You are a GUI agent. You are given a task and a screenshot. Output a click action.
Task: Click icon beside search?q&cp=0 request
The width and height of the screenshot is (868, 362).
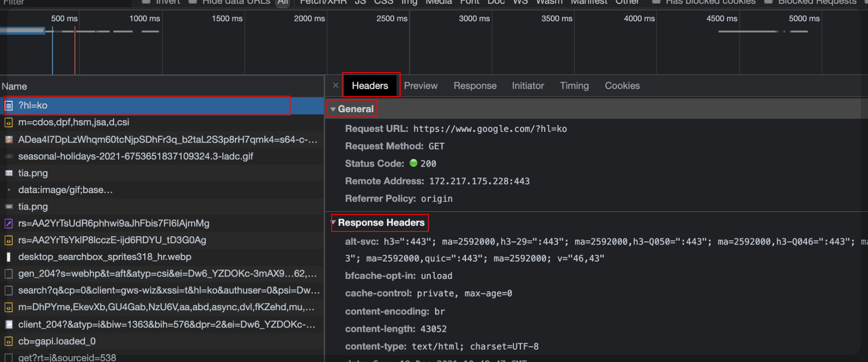click(8, 291)
